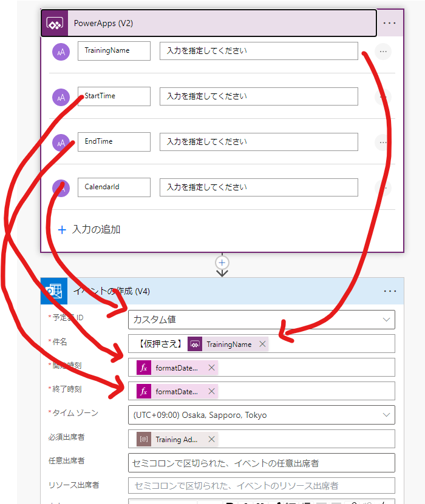Screen dimensions: 425x504
Task: Click the 必須出席者 label
Action: (67, 437)
